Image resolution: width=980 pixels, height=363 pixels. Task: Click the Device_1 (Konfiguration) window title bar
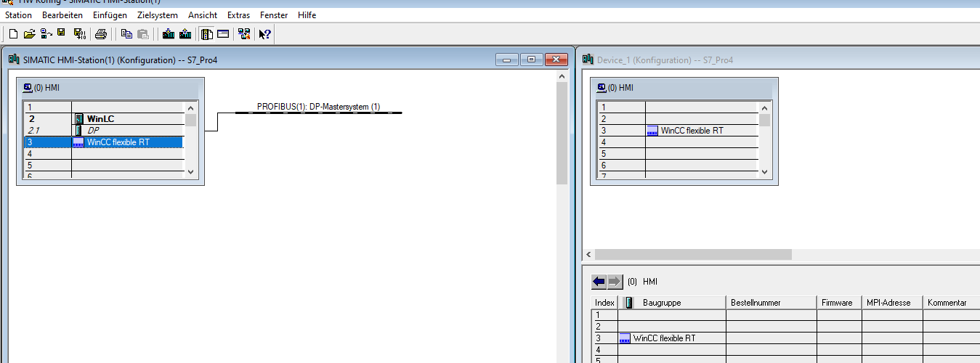pyautogui.click(x=780, y=60)
